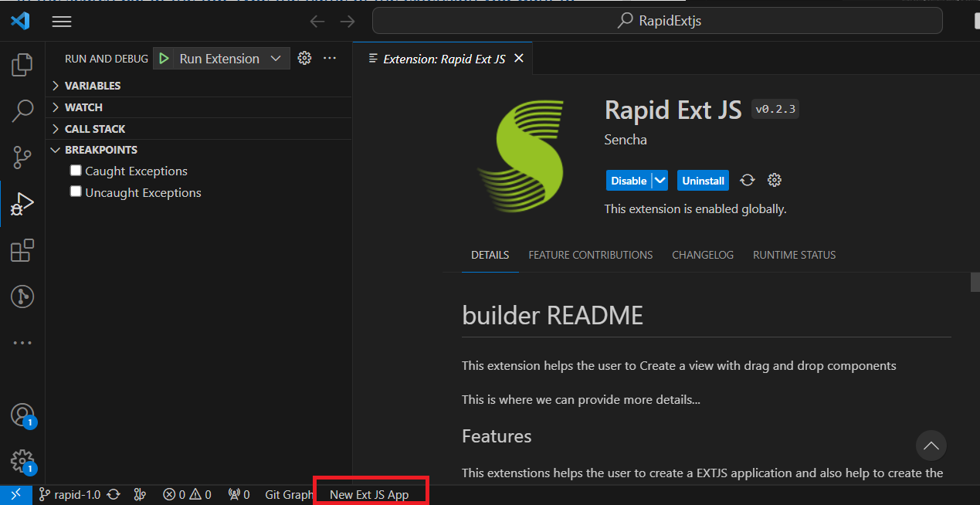Click the RapidExtjs command center search box
Viewport: 980px width, 505px height.
(656, 21)
